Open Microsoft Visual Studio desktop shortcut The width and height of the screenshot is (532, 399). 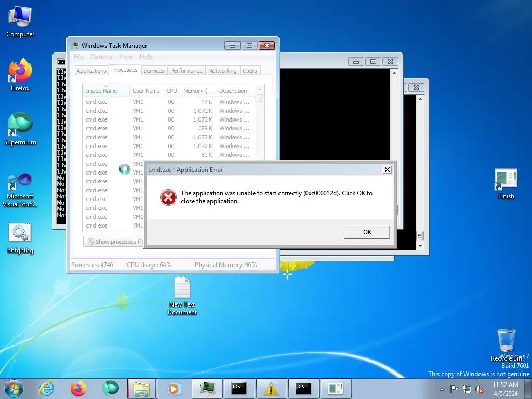20,190
